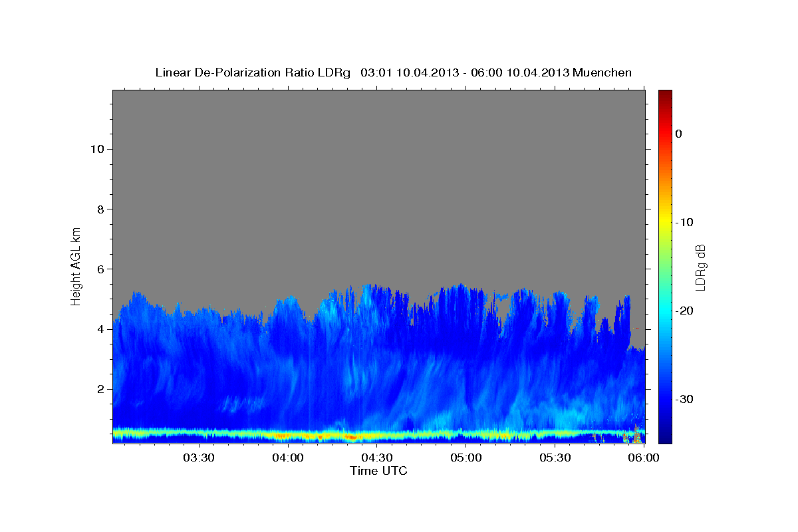Click the colorbar value -20
This screenshot has width=798, height=532.
(685, 311)
